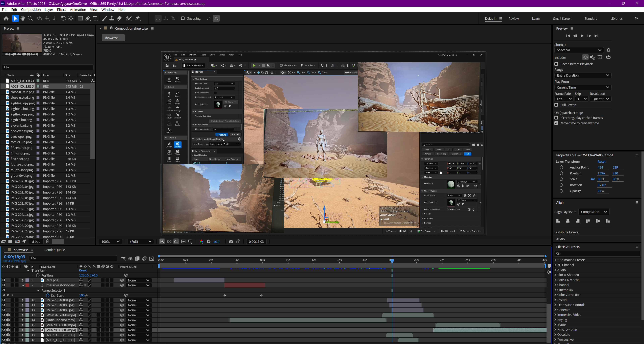Select the Clone Stamp tool
The image size is (644, 344).
pyautogui.click(x=112, y=18)
